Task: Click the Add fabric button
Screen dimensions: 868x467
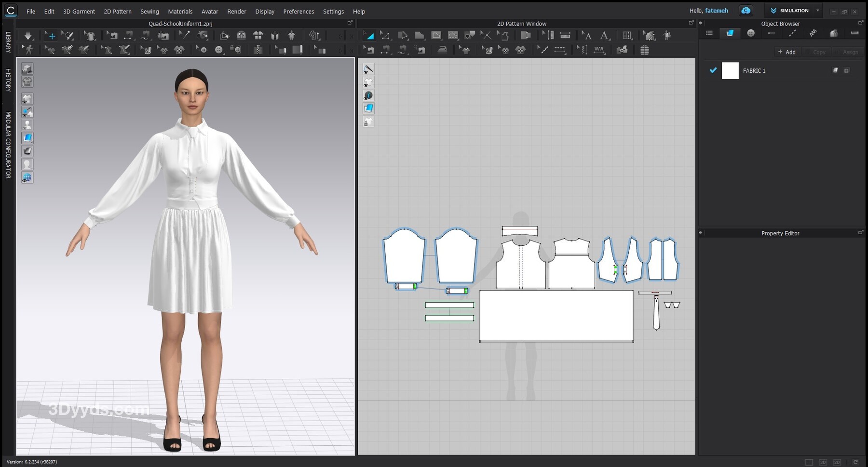Action: pos(787,52)
